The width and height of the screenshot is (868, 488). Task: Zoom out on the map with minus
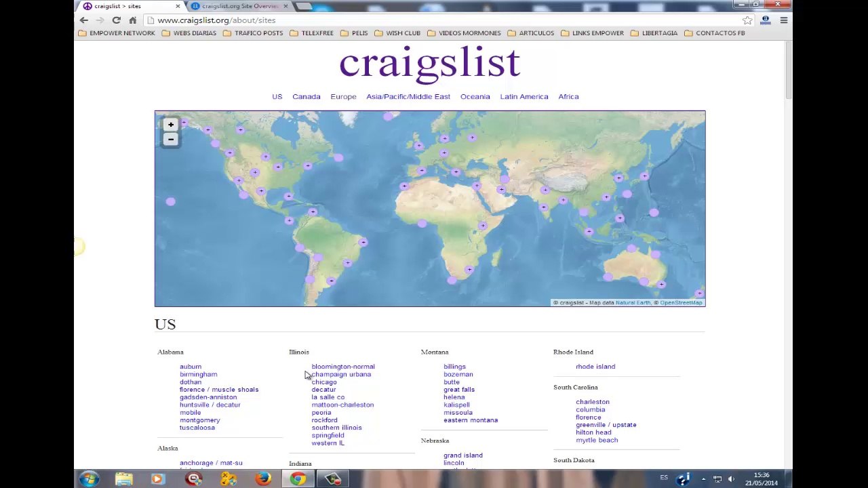click(x=171, y=139)
